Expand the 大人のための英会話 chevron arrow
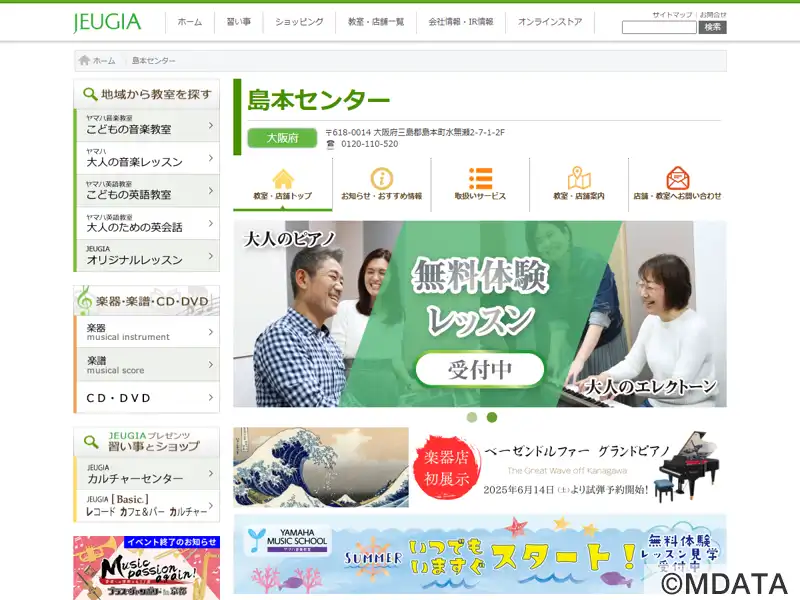Screen dimensions: 800x600 pyautogui.click(x=211, y=223)
